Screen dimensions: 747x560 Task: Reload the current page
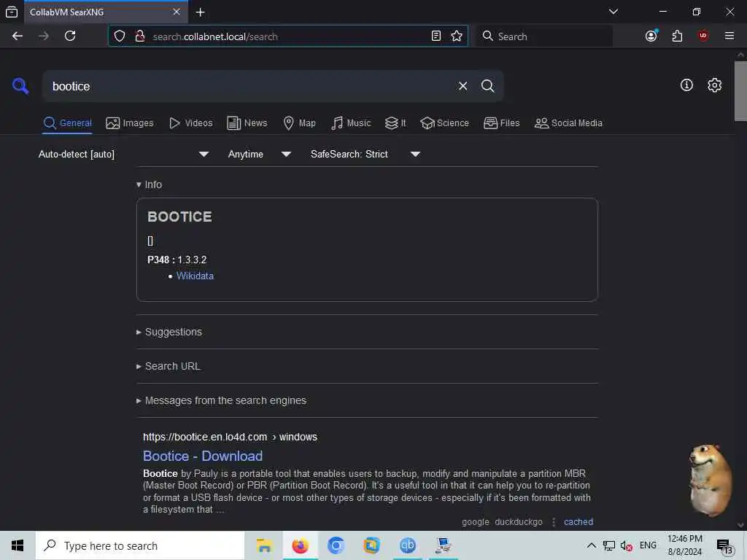tap(70, 36)
